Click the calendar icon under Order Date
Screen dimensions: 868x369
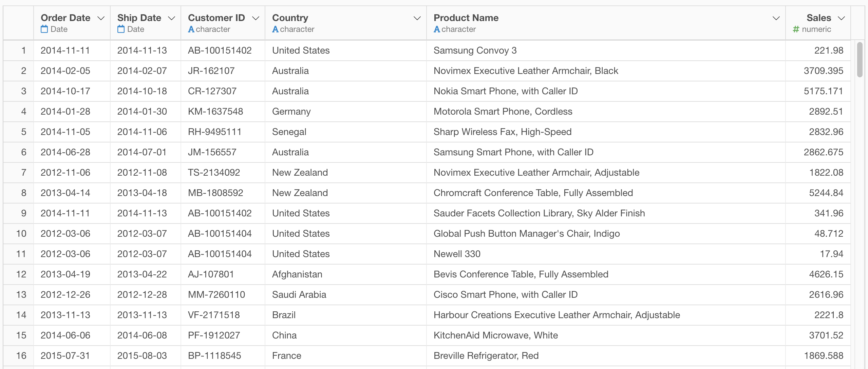coord(44,29)
